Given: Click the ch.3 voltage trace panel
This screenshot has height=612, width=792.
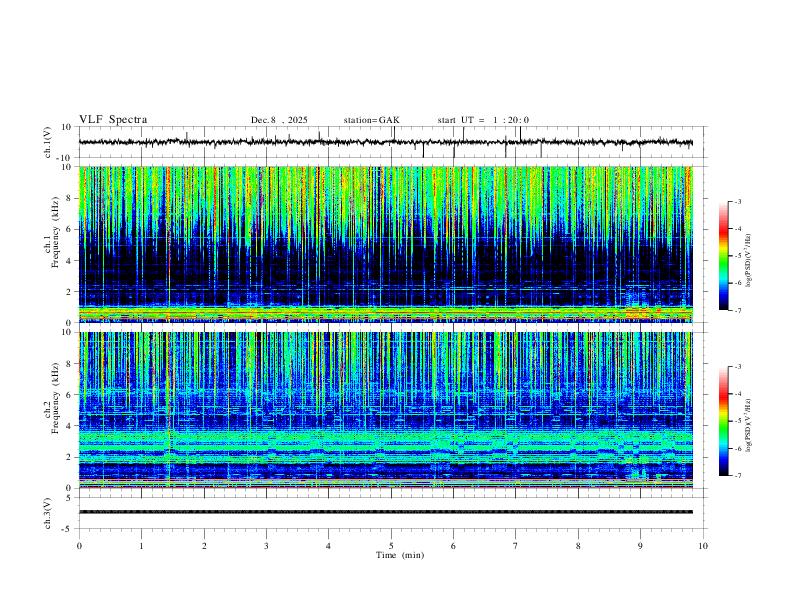Looking at the screenshot, I should [x=393, y=513].
